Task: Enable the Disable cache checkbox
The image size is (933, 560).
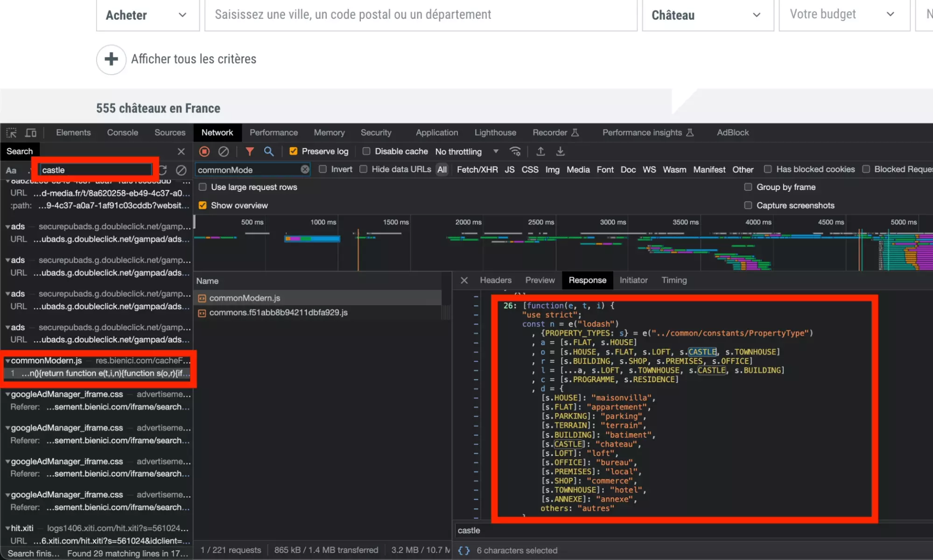Action: [366, 151]
